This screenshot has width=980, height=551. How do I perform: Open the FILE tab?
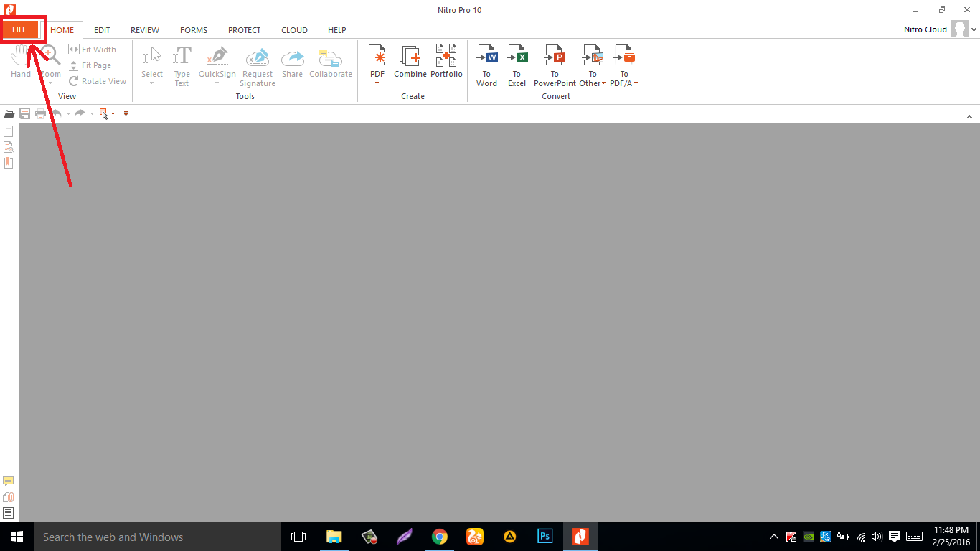[x=19, y=29]
